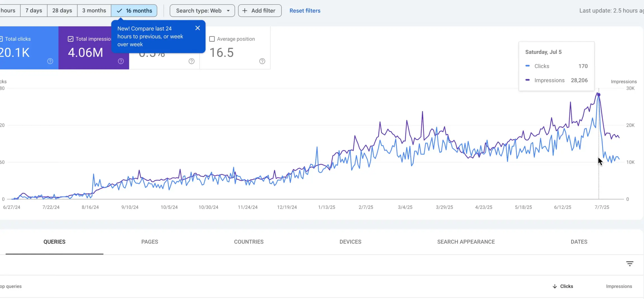The height and width of the screenshot is (299, 644).
Task: Click the down arrow sort icon beside Clicks
Action: [x=555, y=286]
